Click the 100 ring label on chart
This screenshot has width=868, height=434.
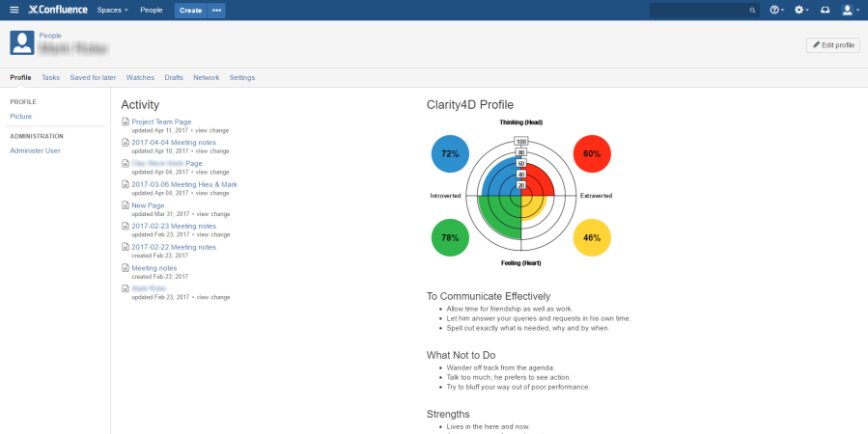click(x=521, y=142)
